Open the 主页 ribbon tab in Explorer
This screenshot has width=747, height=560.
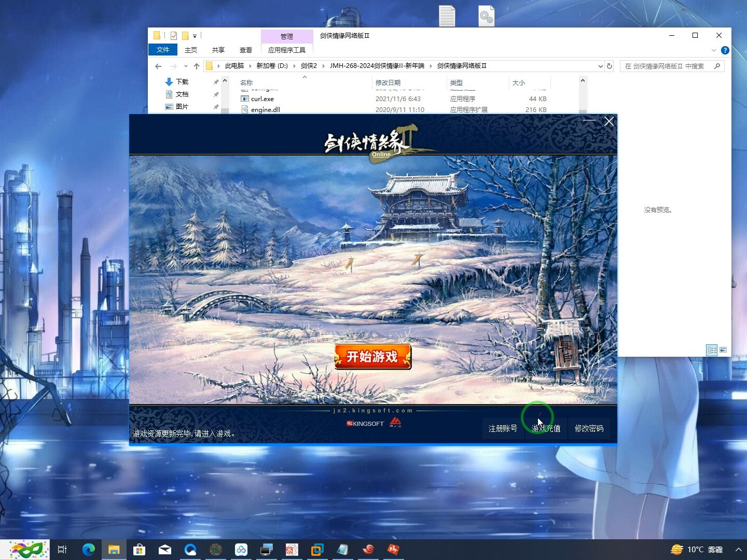click(x=191, y=50)
